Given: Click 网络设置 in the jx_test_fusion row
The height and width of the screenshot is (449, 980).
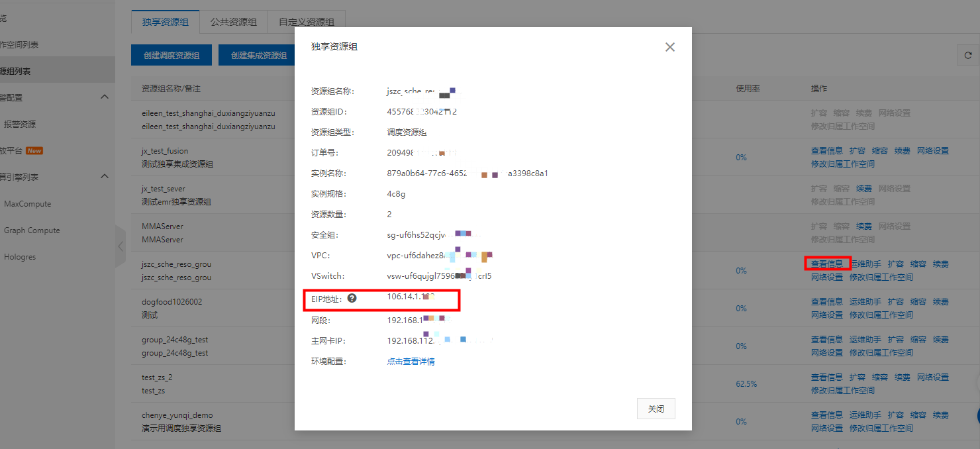Looking at the screenshot, I should click(x=933, y=151).
